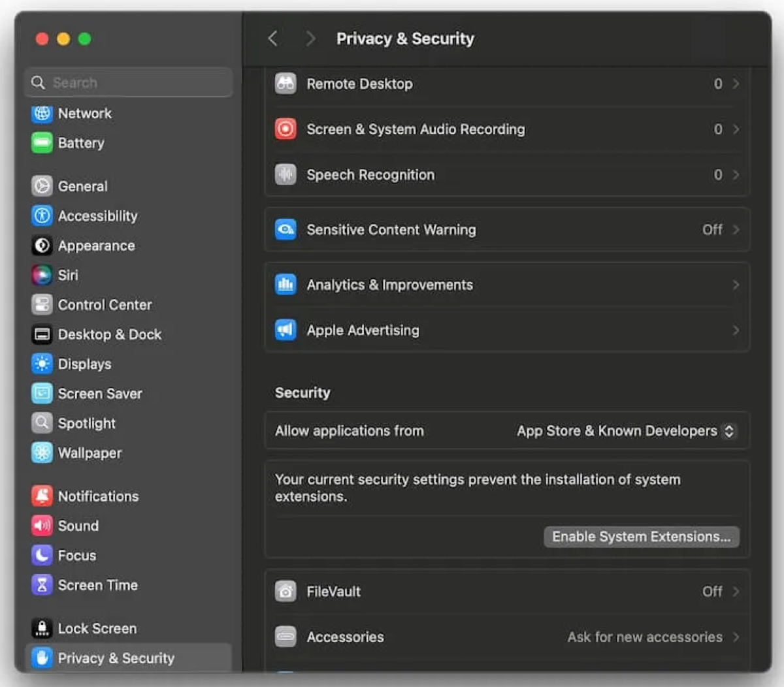Click the Analytics & Improvements chart icon

coord(286,285)
